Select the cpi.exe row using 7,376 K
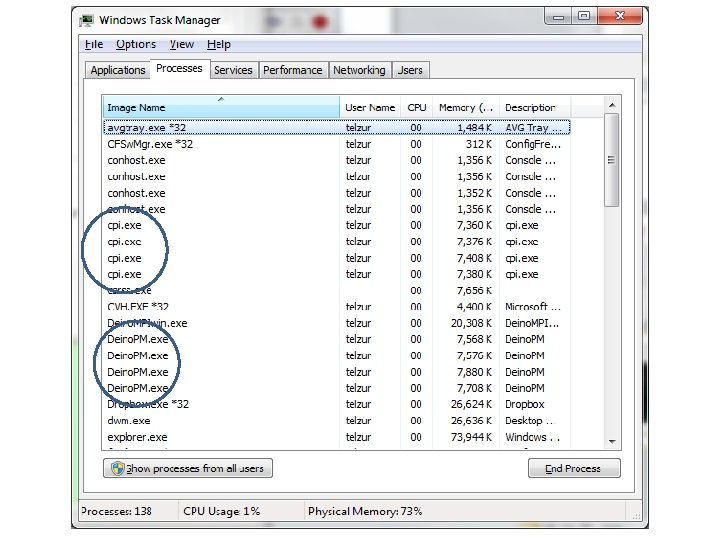This screenshot has width=720, height=540. tap(337, 242)
